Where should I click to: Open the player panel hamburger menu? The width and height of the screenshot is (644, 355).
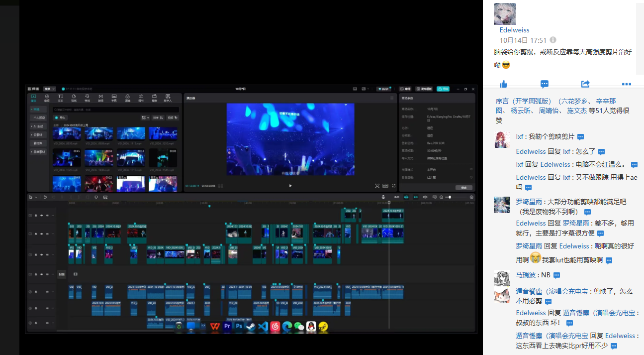click(x=392, y=98)
